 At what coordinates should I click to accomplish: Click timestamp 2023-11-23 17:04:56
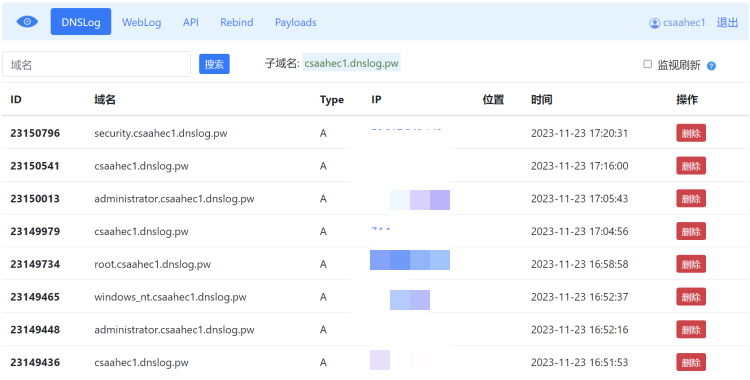coord(579,232)
